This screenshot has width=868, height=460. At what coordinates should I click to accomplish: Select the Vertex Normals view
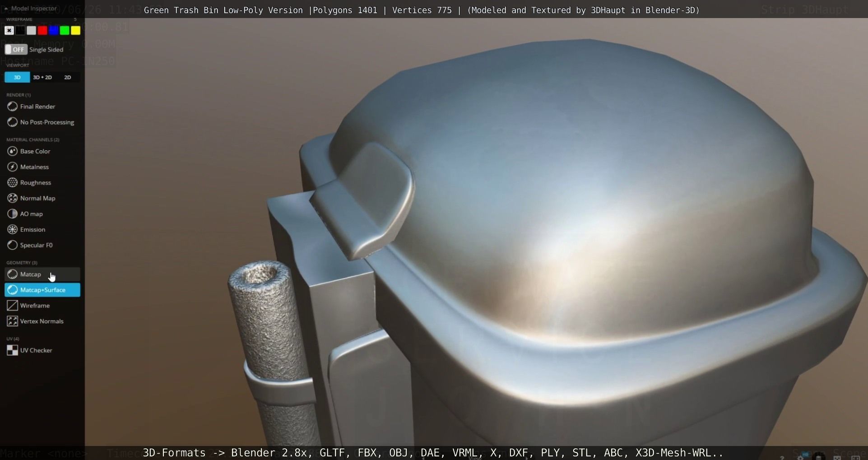(x=42, y=321)
